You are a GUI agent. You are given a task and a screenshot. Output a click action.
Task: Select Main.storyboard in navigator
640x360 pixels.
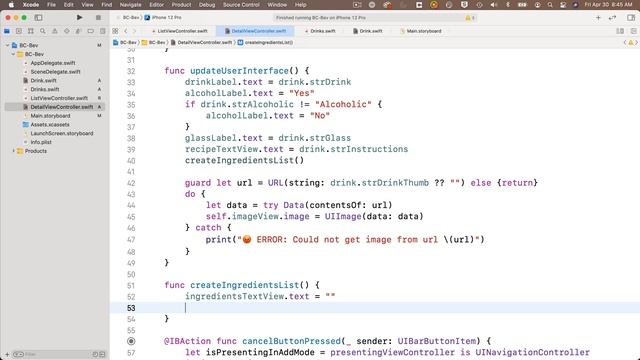(x=50, y=116)
